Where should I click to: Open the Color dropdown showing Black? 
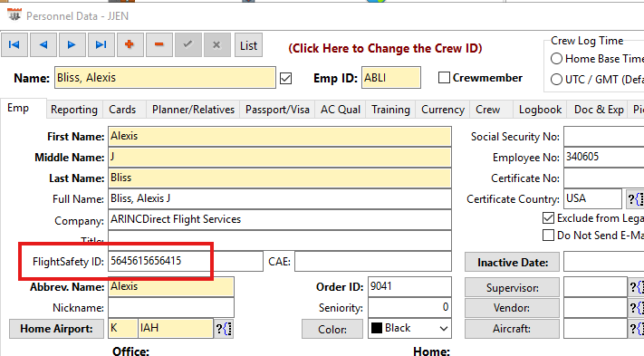coord(409,329)
